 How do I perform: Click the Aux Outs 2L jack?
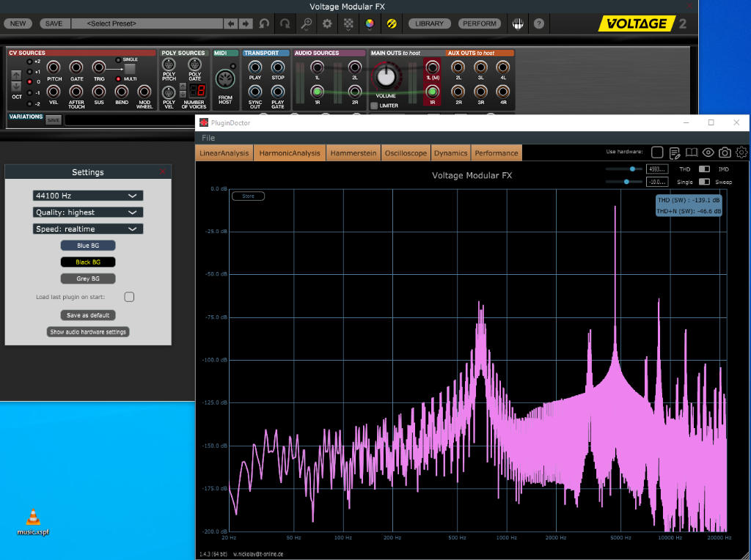click(x=458, y=67)
